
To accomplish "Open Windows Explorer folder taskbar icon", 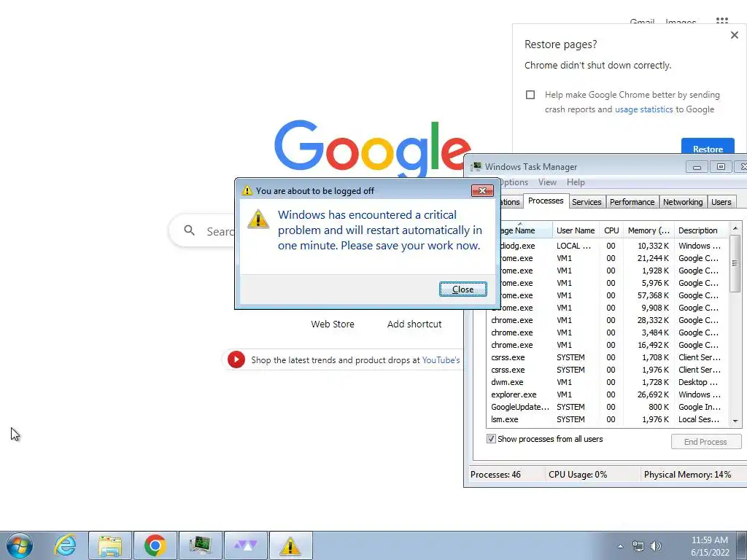I will coord(110,545).
